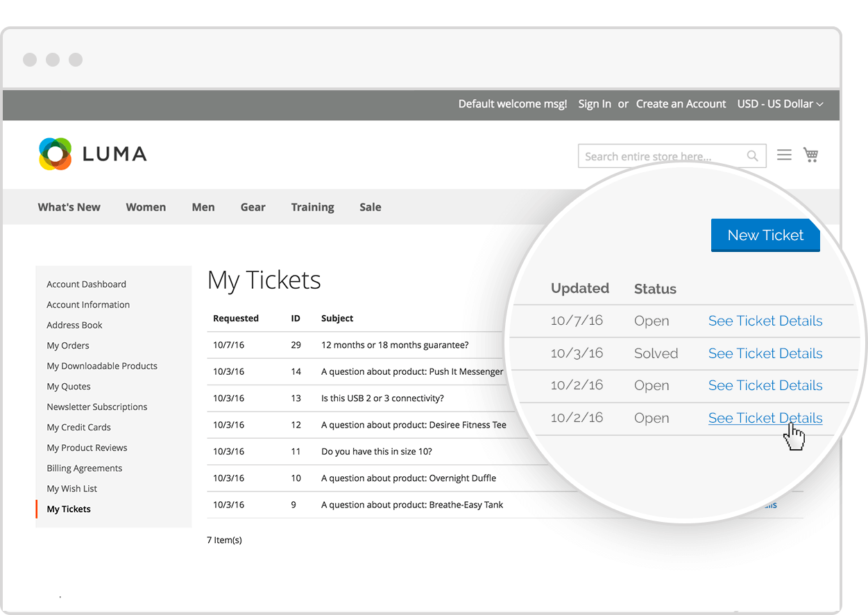Select My Tickets in sidebar

69,509
